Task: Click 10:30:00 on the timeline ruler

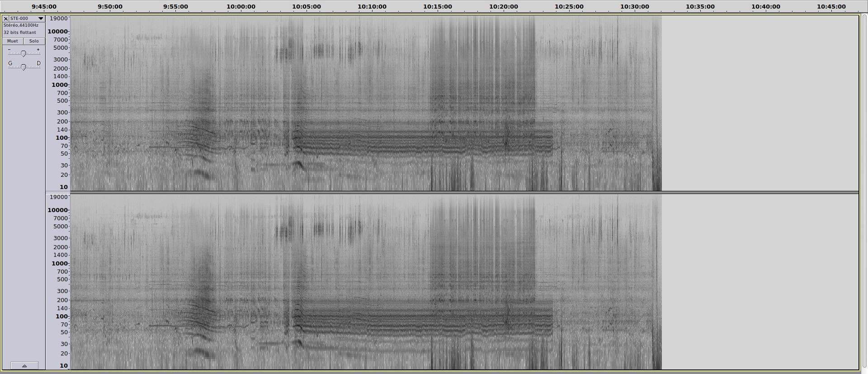Action: (634, 7)
